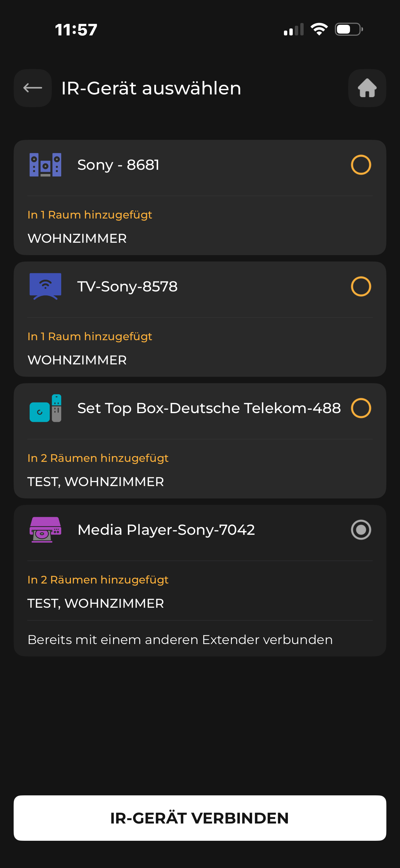
Task: Tap the cellular signal strength icon
Action: click(294, 29)
